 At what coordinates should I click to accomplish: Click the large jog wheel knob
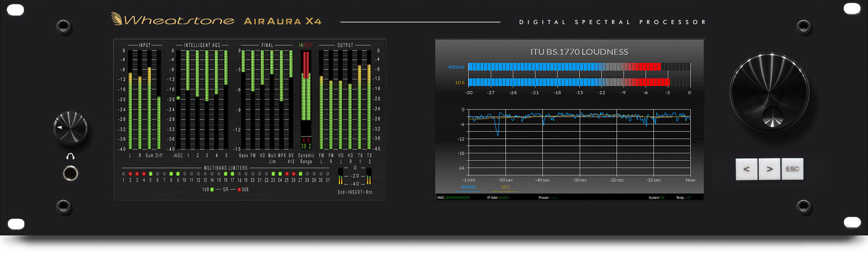tap(770, 92)
